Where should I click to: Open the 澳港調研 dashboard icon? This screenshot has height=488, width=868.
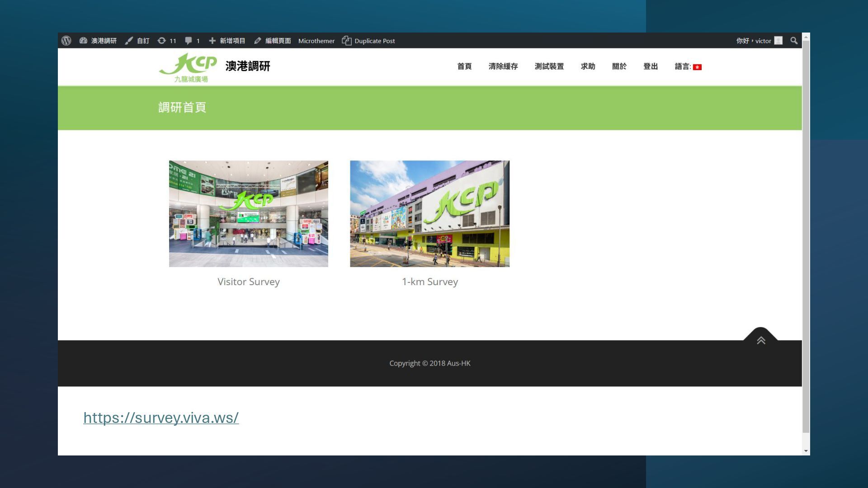(83, 41)
